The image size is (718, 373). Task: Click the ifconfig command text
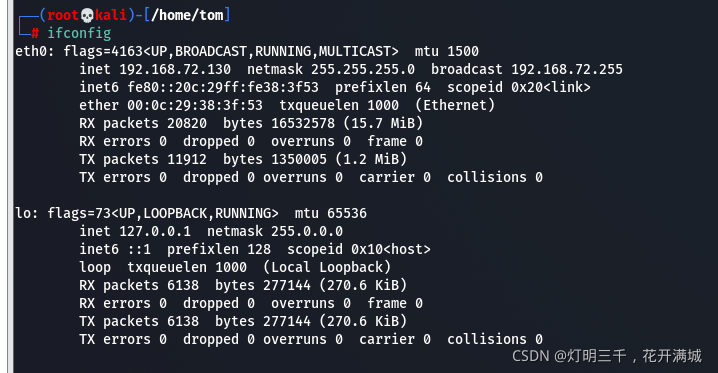coord(79,33)
